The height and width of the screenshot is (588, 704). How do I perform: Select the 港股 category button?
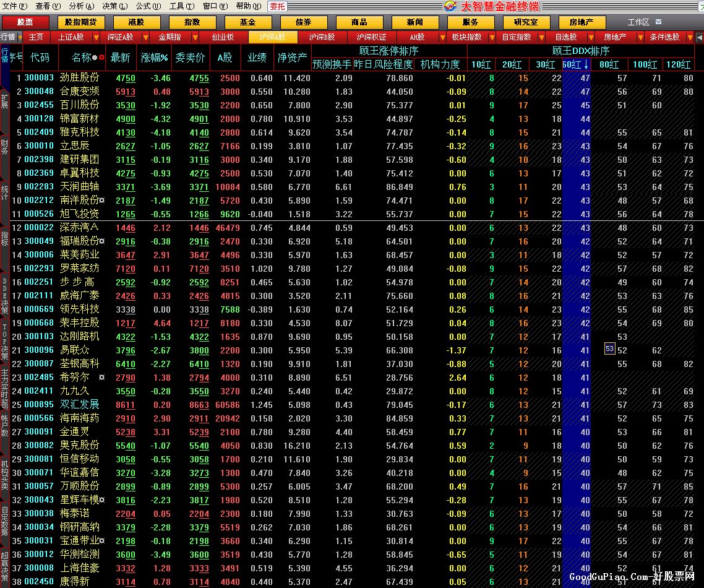click(137, 22)
